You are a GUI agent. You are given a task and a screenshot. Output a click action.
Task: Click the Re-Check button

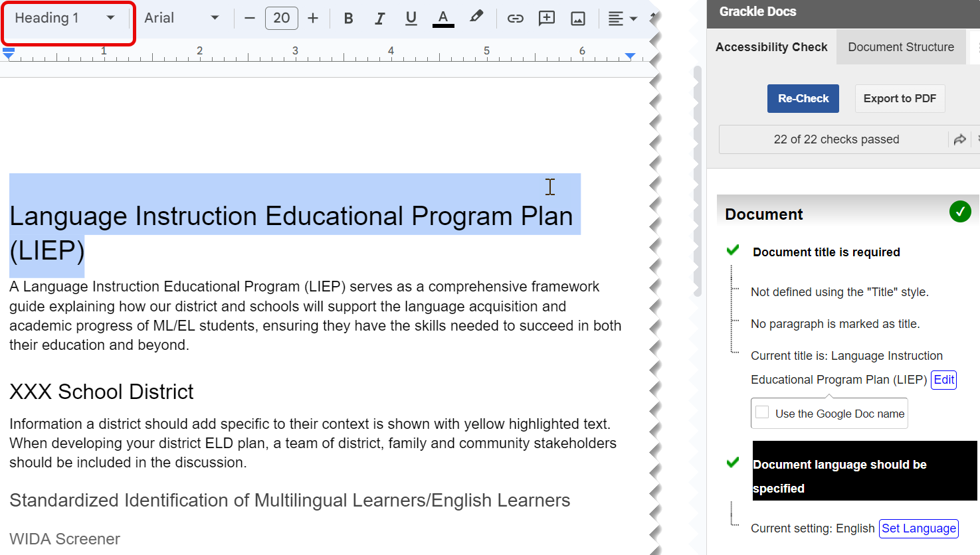point(803,98)
